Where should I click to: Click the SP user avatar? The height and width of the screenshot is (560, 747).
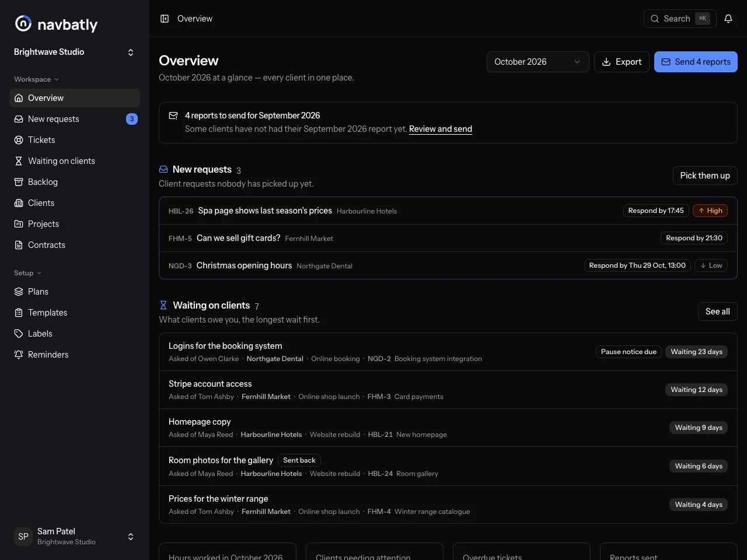23,537
